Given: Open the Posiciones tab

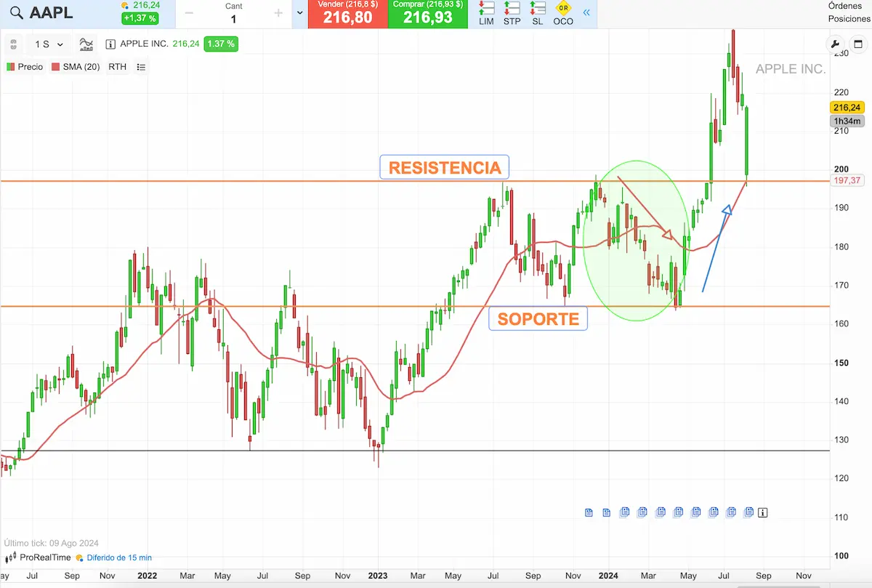Looking at the screenshot, I should pos(849,19).
